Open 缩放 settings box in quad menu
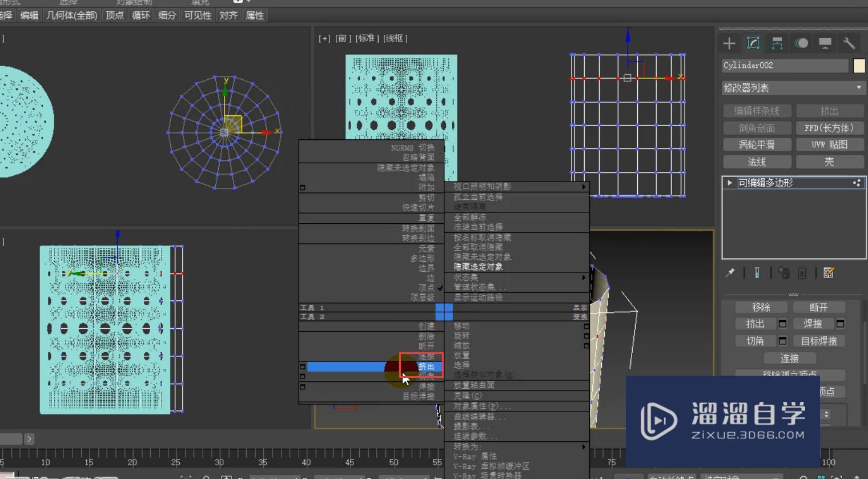The width and height of the screenshot is (868, 479). pos(586,345)
